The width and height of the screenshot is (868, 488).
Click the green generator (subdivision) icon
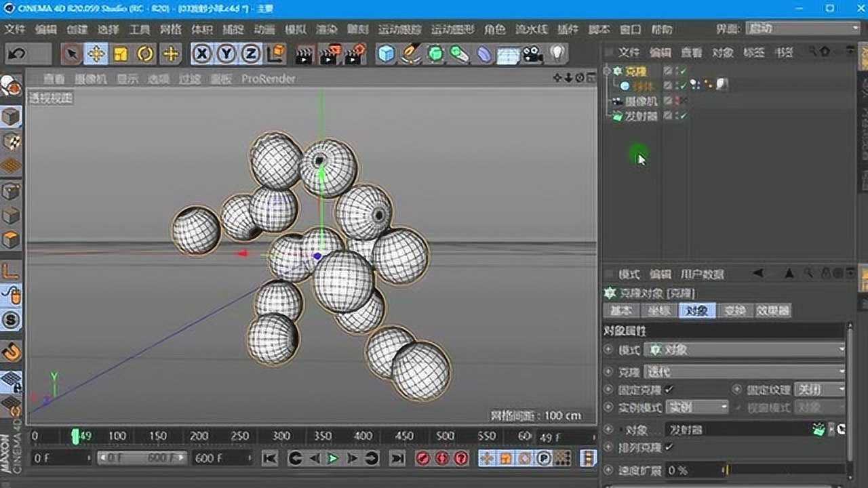click(x=435, y=54)
